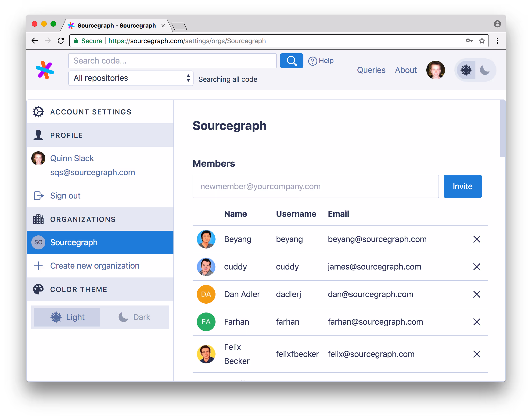
Task: Click the plus icon for new organization
Action: 38,266
